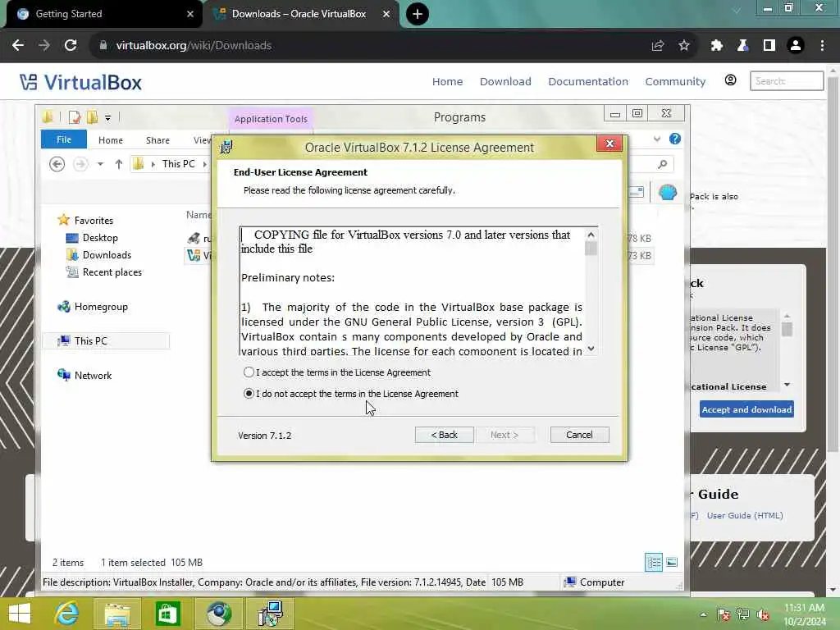
Task: Select This PC in navigation pane
Action: coord(106,341)
